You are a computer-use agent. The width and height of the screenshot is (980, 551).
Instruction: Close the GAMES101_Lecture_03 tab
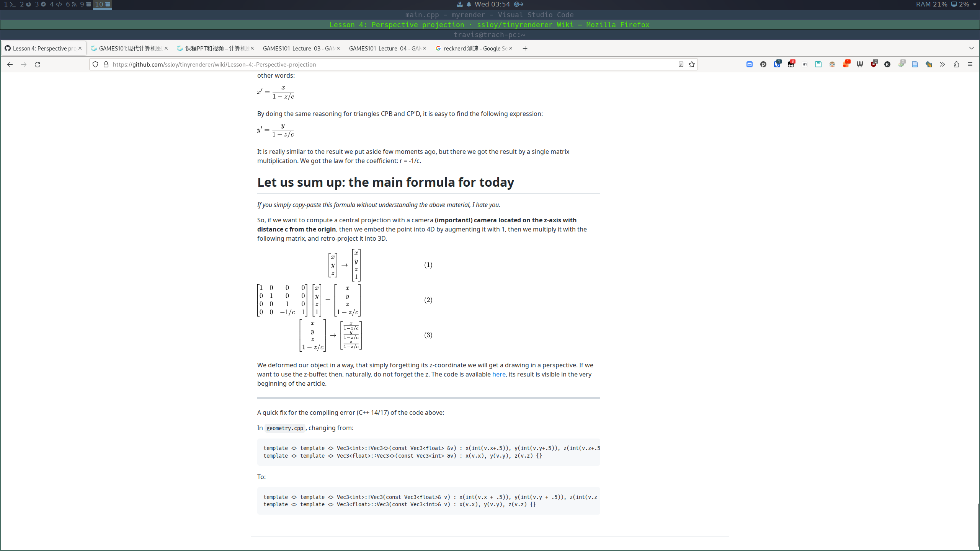click(x=338, y=48)
